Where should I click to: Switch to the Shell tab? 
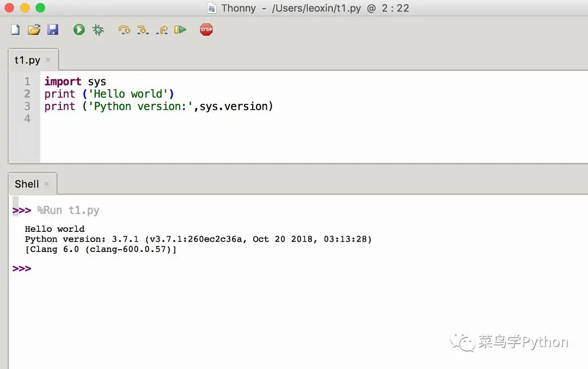click(27, 184)
